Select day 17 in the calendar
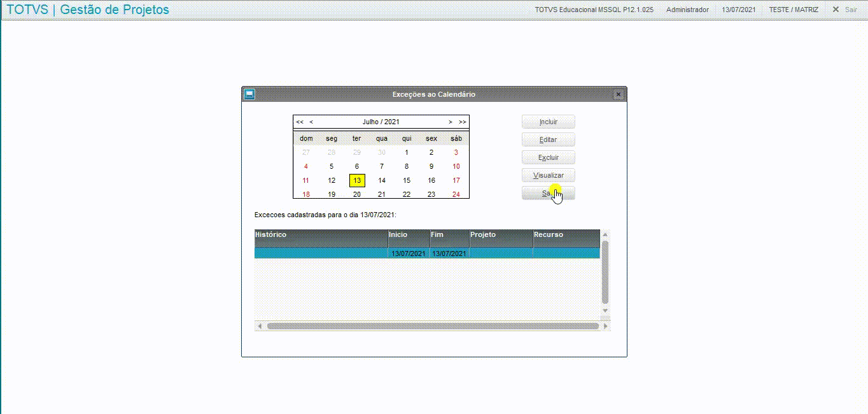 (x=456, y=180)
